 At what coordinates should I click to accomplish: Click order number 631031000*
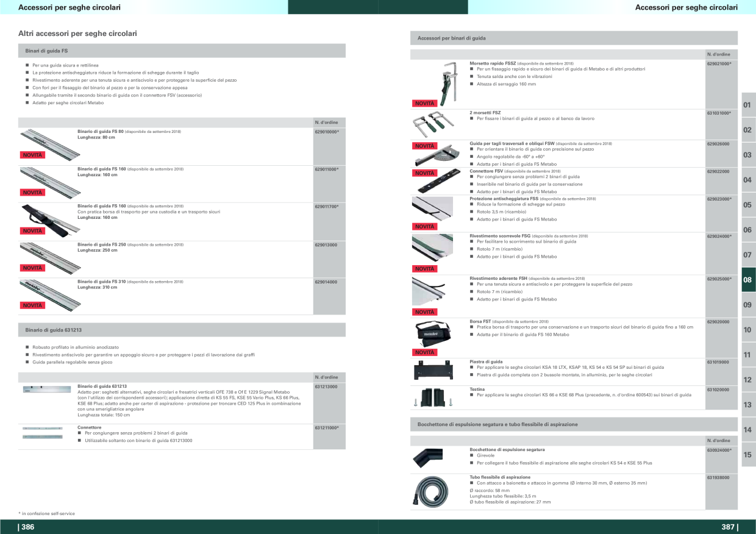(x=719, y=113)
